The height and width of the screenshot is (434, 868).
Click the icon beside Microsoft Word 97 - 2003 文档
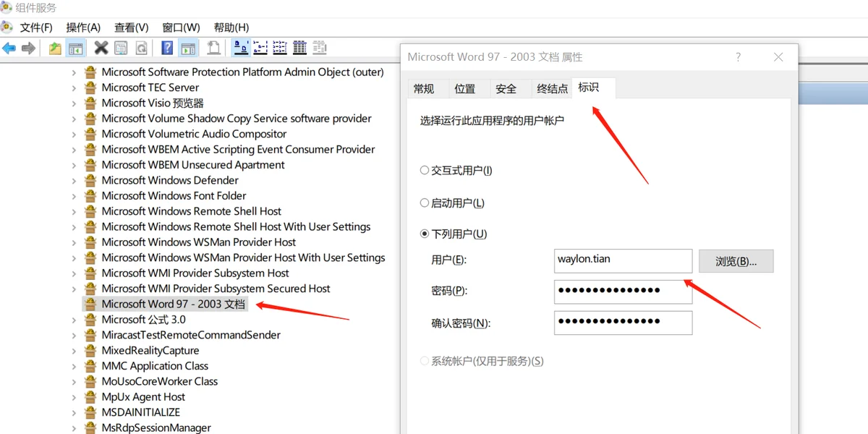click(90, 304)
